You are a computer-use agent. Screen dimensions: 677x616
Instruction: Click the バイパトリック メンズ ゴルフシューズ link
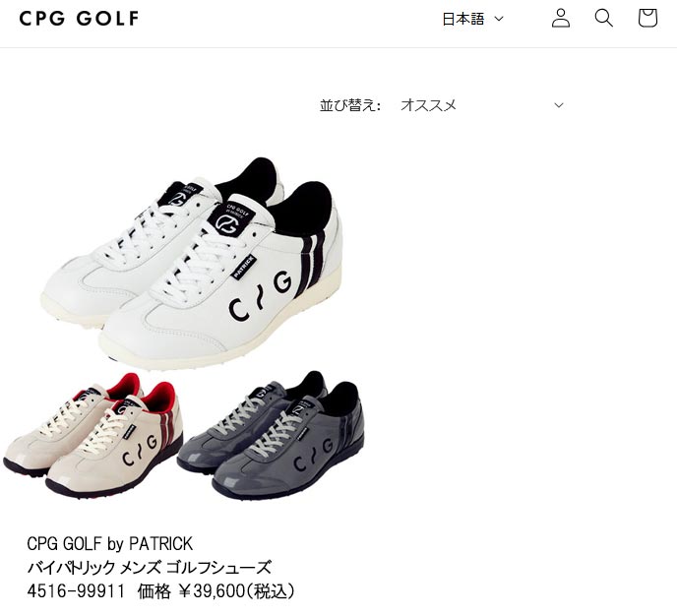tap(149, 567)
